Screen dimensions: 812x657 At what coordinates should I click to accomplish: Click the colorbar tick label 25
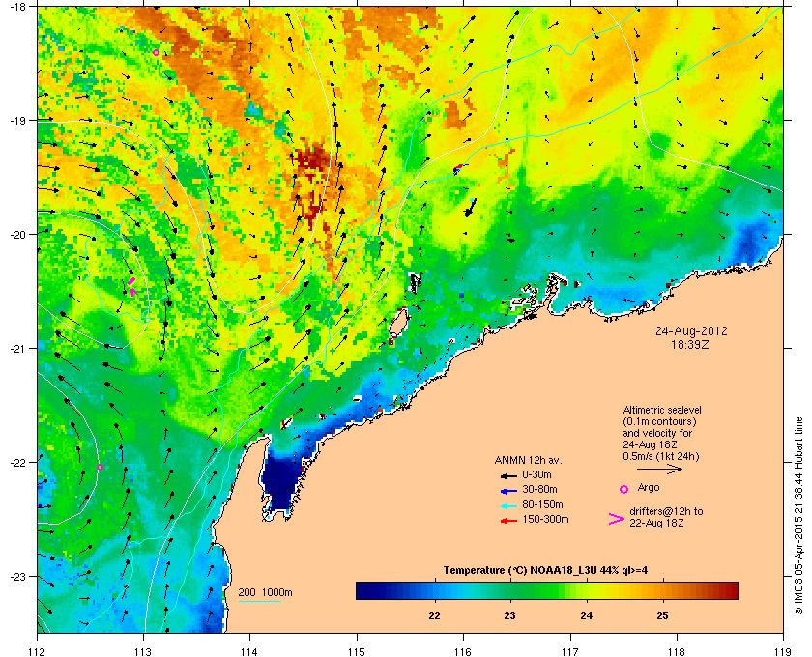point(662,615)
